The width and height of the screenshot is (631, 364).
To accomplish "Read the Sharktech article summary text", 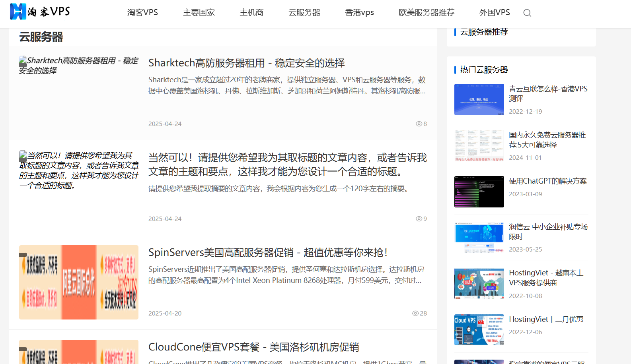I will tap(287, 85).
